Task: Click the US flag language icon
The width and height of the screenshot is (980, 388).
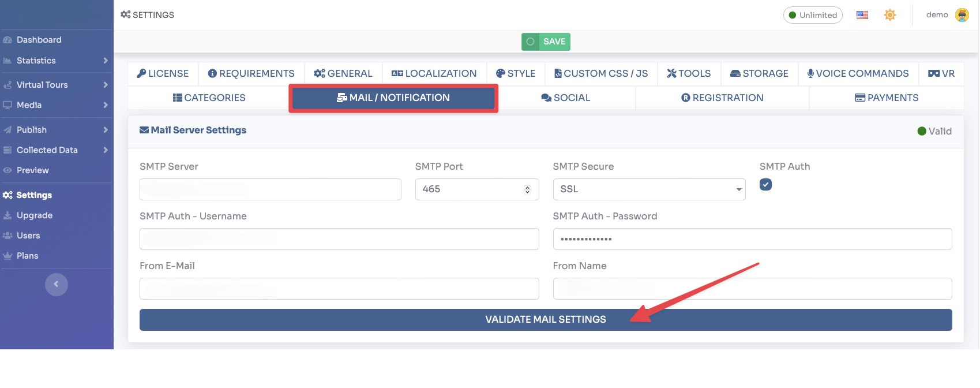Action: tap(862, 15)
